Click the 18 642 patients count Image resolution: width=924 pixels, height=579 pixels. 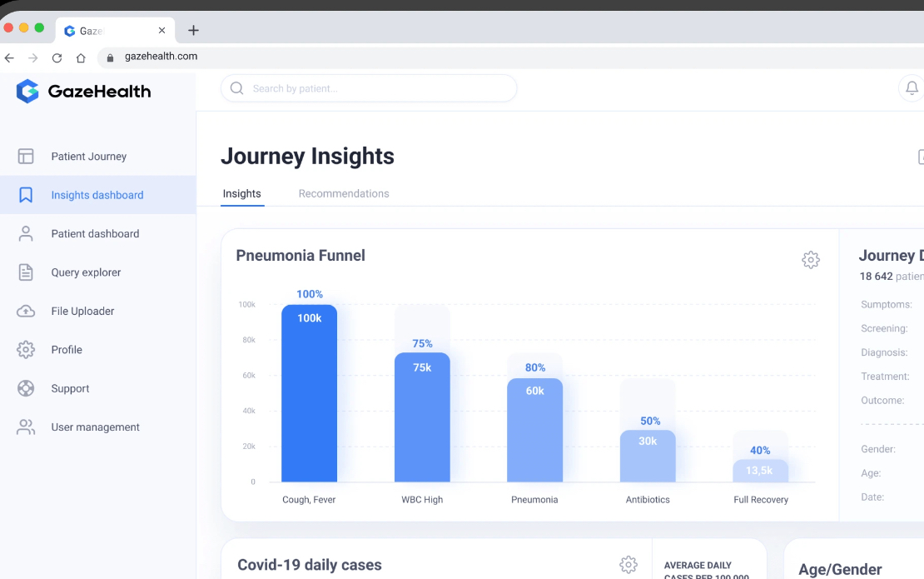pyautogui.click(x=892, y=276)
